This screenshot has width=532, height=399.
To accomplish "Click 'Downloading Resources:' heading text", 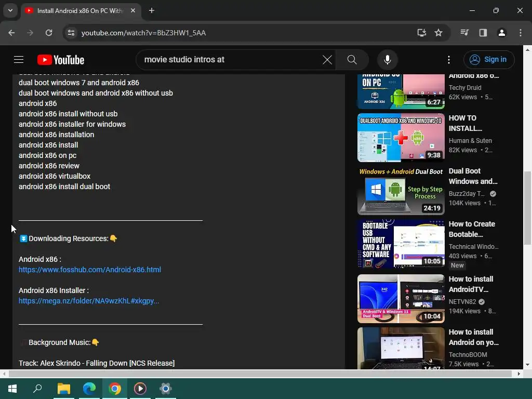I will [69, 238].
